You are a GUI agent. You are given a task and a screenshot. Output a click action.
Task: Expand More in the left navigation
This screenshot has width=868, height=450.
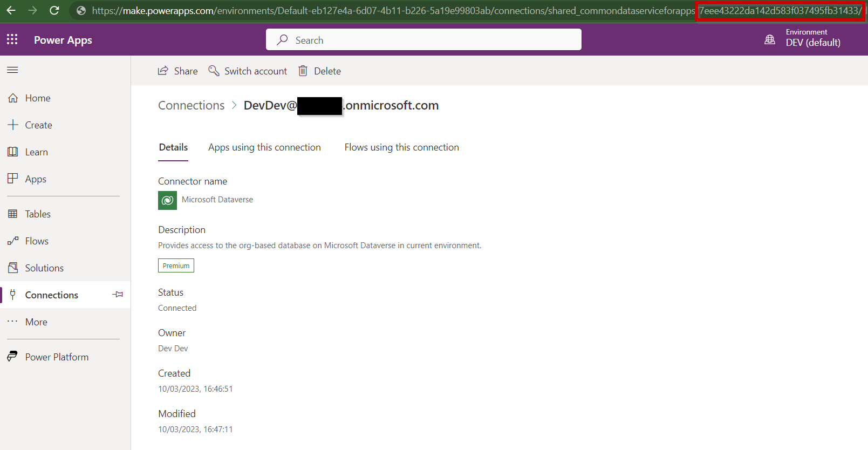click(65, 322)
